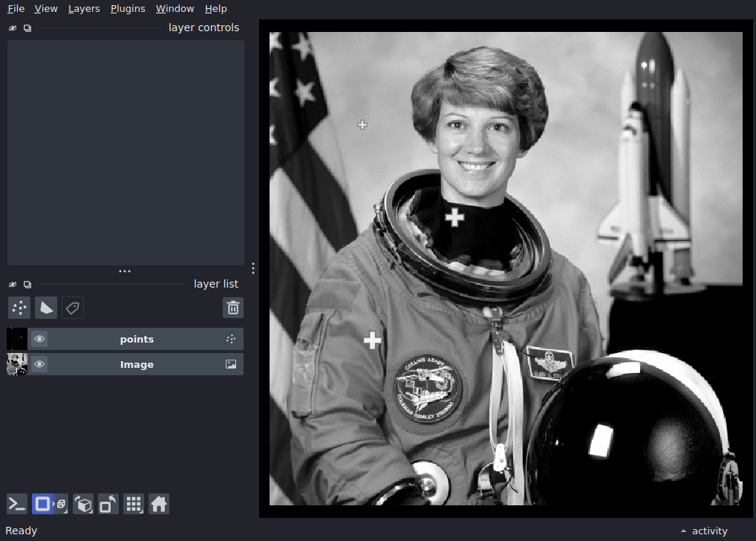
Task: Click the Ready status text
Action: click(x=22, y=531)
